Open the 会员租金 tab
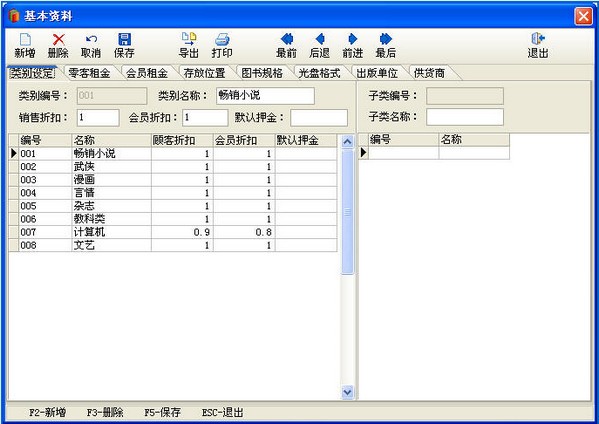 pos(147,73)
